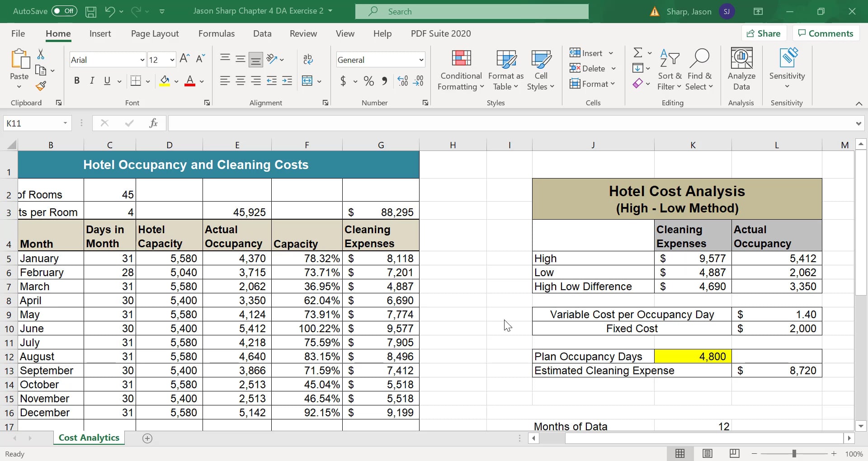The width and height of the screenshot is (868, 461).
Task: Click Delete cells button
Action: coord(588,68)
